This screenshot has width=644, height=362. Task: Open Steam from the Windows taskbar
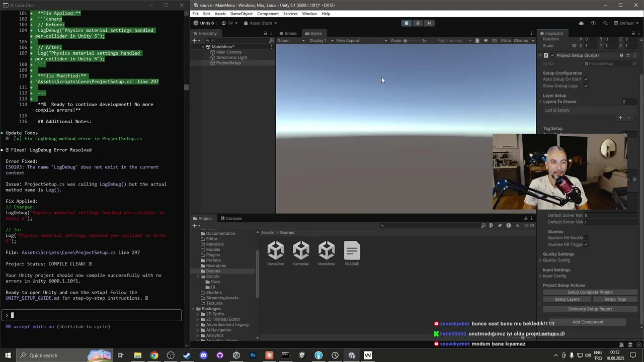click(187, 355)
